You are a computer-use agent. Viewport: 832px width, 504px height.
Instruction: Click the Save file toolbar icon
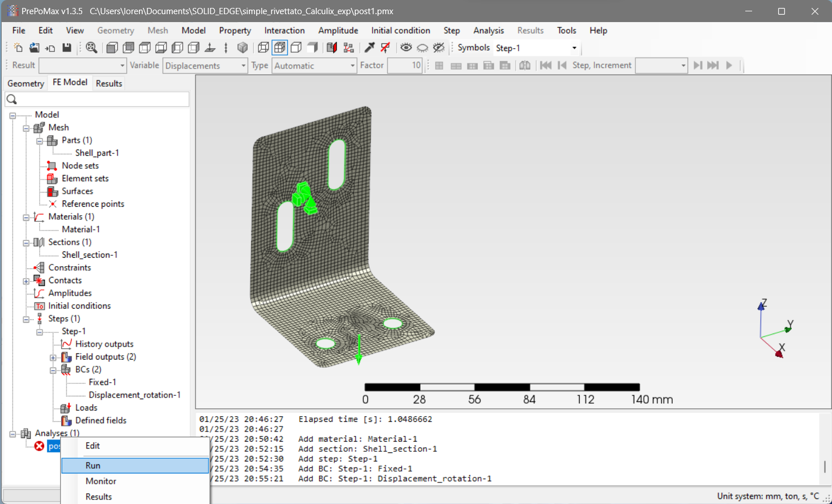[x=67, y=48]
